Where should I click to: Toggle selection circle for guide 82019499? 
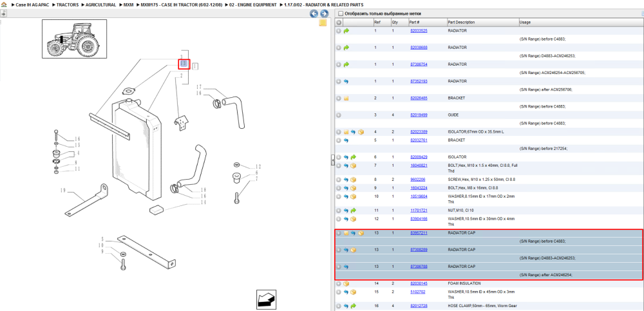pos(339,115)
